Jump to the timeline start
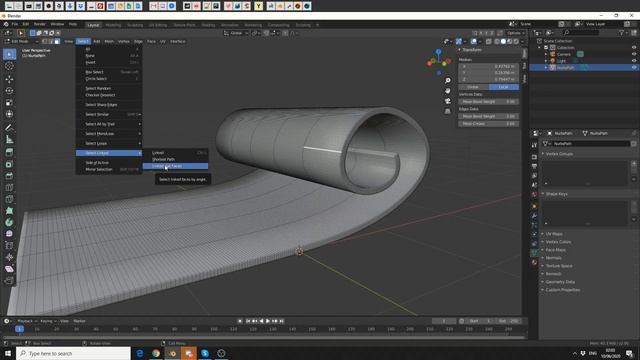Viewport: 640px width, 360px height. click(248, 321)
